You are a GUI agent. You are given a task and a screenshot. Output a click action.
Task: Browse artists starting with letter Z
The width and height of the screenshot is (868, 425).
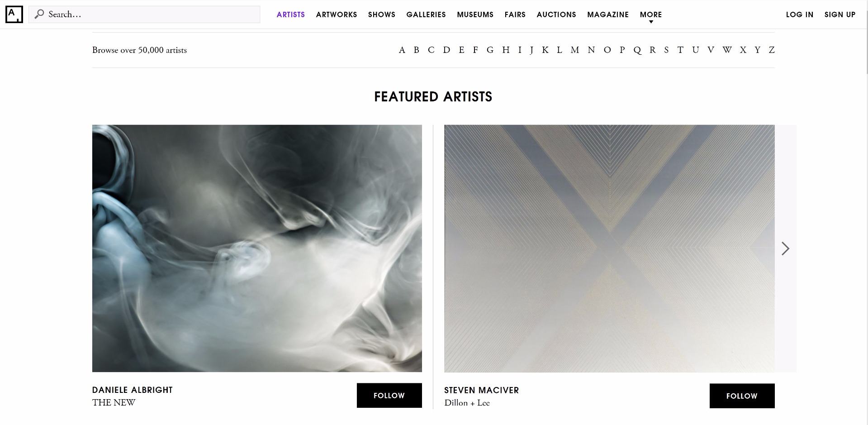coord(772,50)
